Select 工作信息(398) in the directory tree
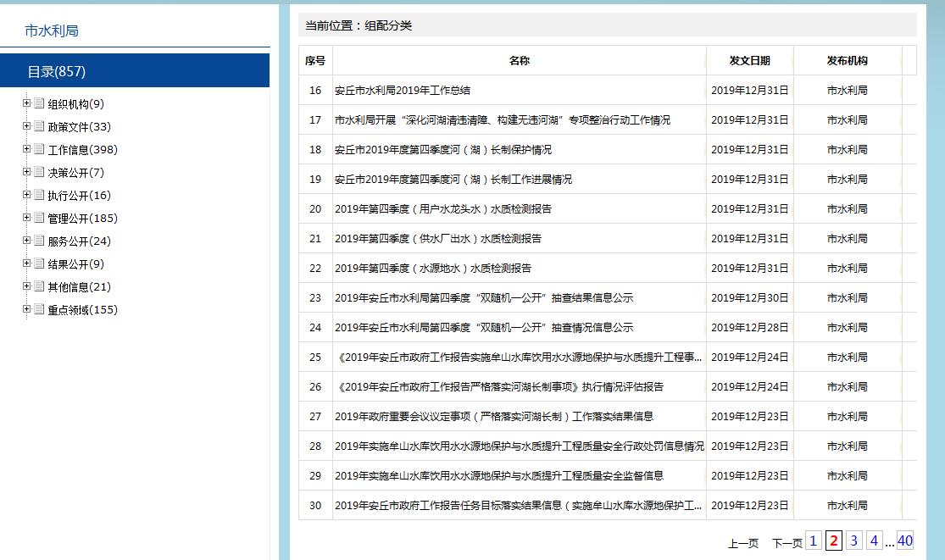The height and width of the screenshot is (560, 945). pos(82,150)
